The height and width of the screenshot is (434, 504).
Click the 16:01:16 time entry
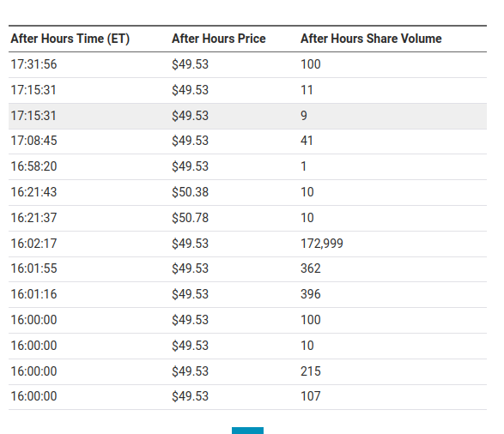coord(33,294)
